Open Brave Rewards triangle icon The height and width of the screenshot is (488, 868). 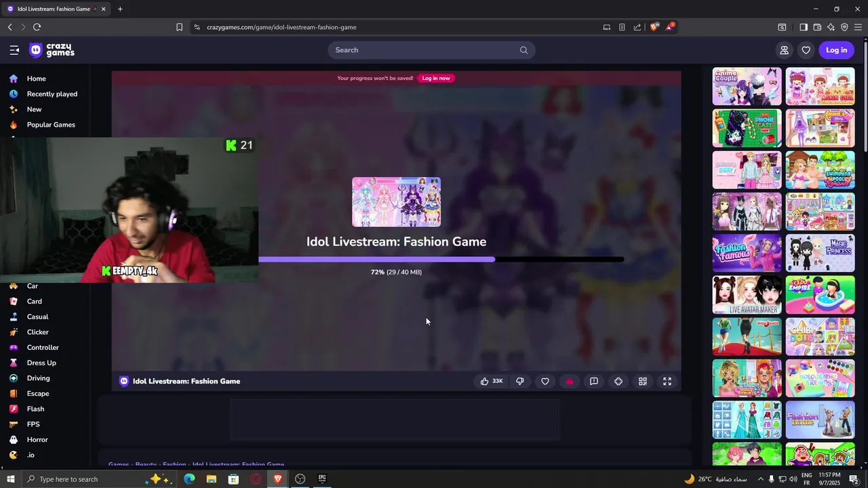(x=670, y=27)
